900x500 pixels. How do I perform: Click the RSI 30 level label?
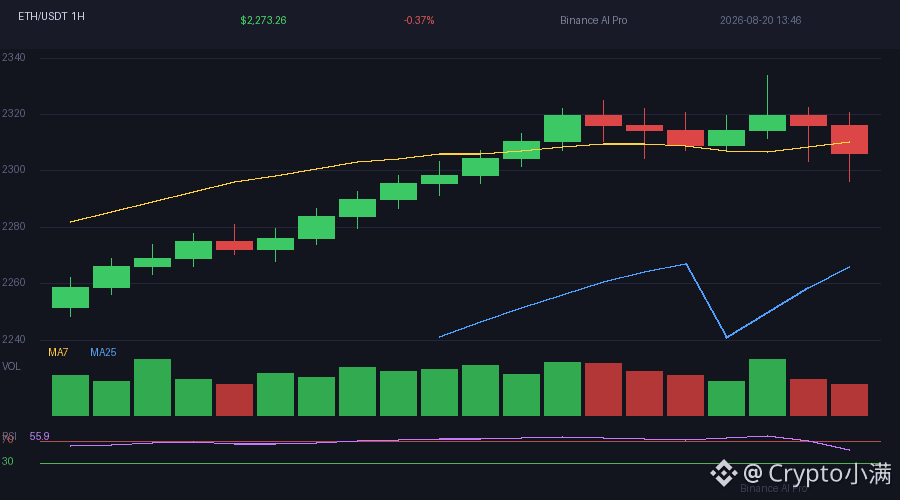tap(7, 462)
